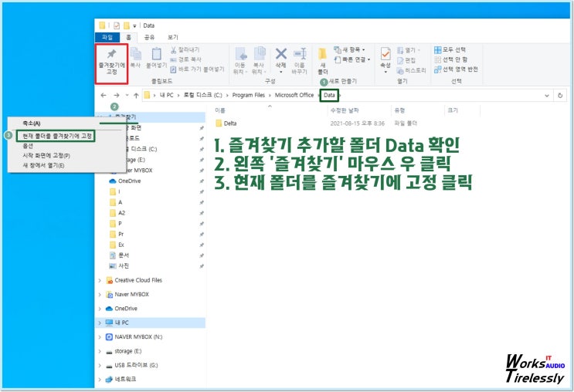Expand the NAVER MYBOX (N:) drive node
The height and width of the screenshot is (392, 574).
coord(100,337)
